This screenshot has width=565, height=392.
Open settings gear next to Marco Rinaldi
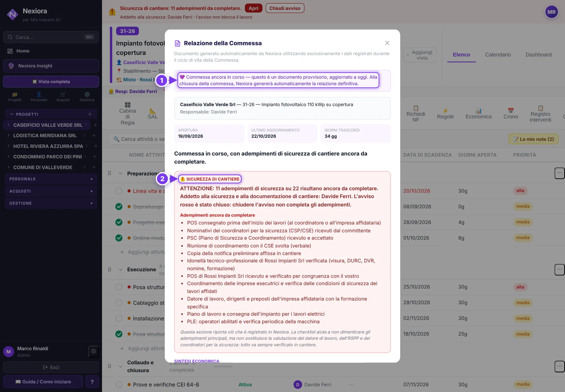coord(94,352)
